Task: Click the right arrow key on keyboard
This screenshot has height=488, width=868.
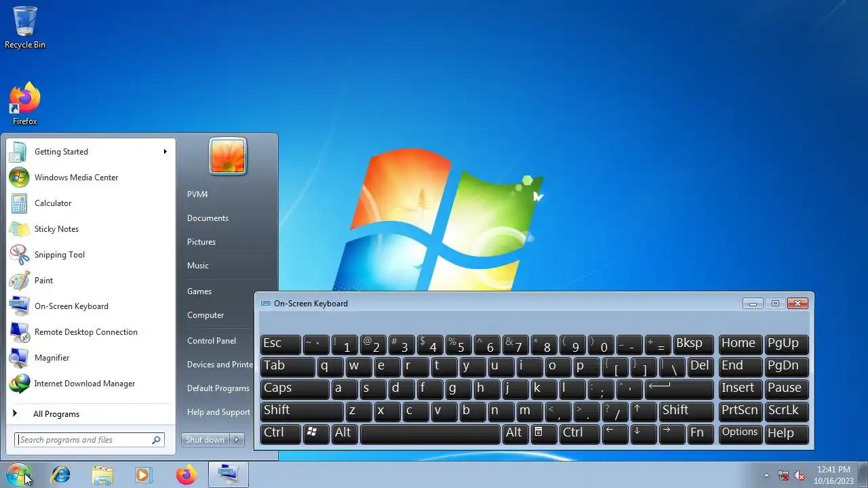Action: pos(672,434)
